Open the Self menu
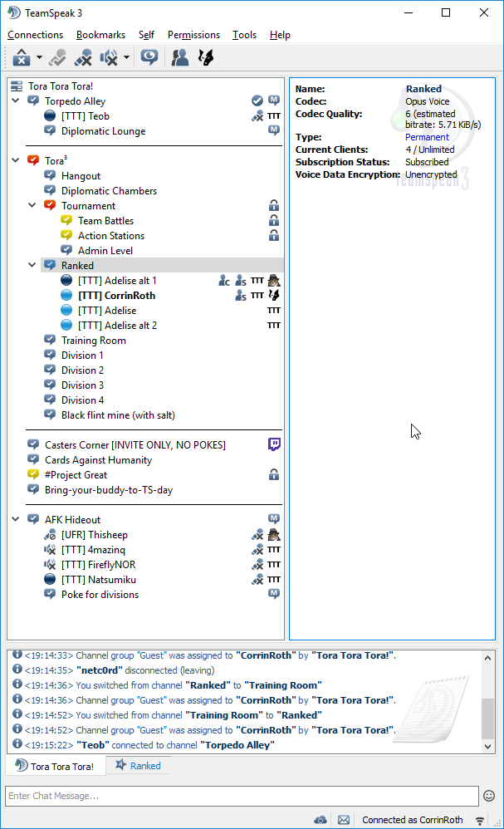Screen dimensions: 504x829 146,35
